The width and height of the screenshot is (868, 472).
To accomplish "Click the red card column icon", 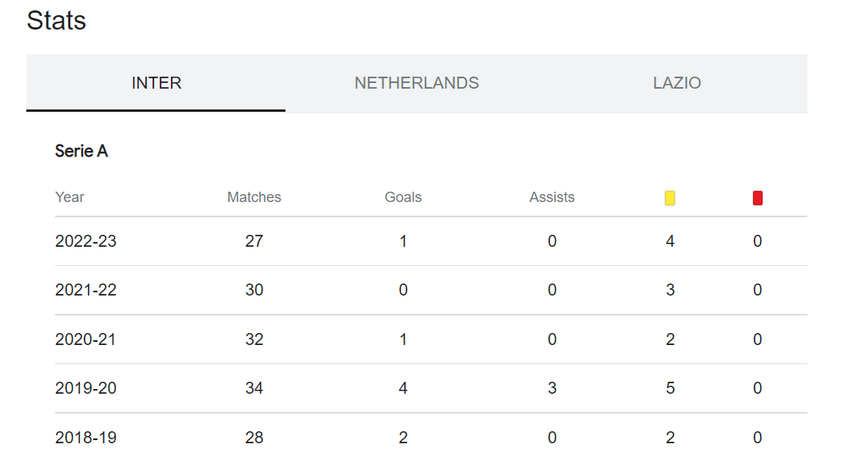I will tap(758, 197).
